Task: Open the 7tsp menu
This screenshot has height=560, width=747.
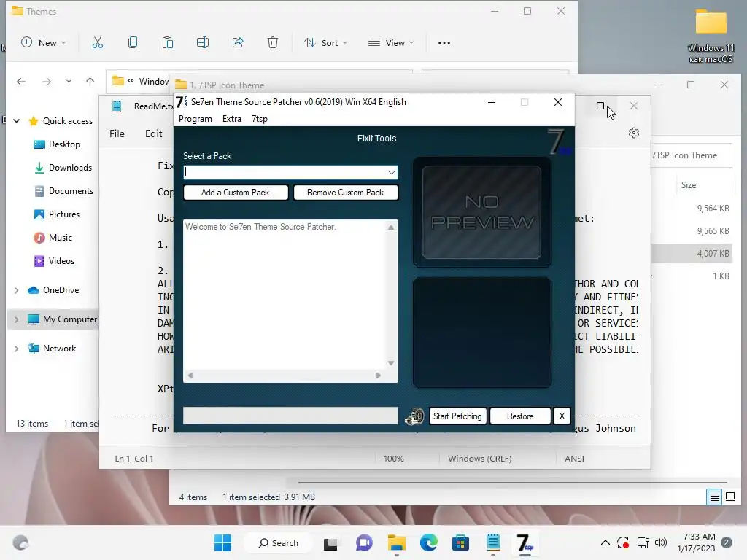Action: (x=260, y=119)
